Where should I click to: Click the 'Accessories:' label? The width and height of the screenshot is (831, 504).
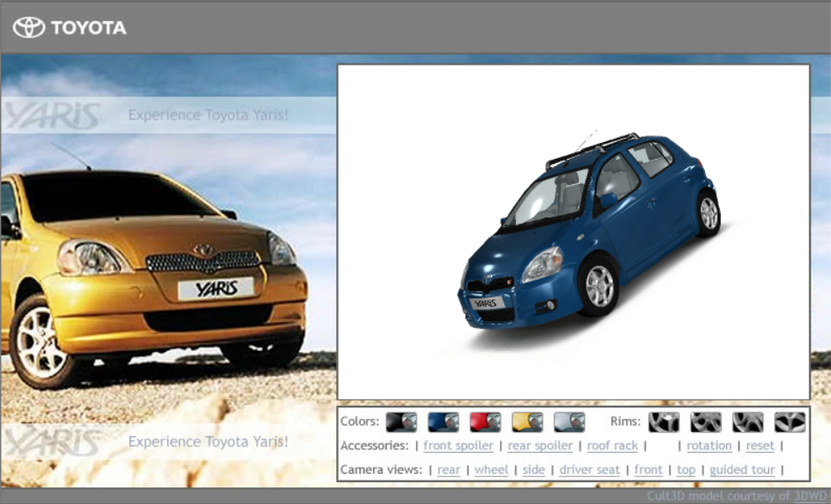pos(375,446)
